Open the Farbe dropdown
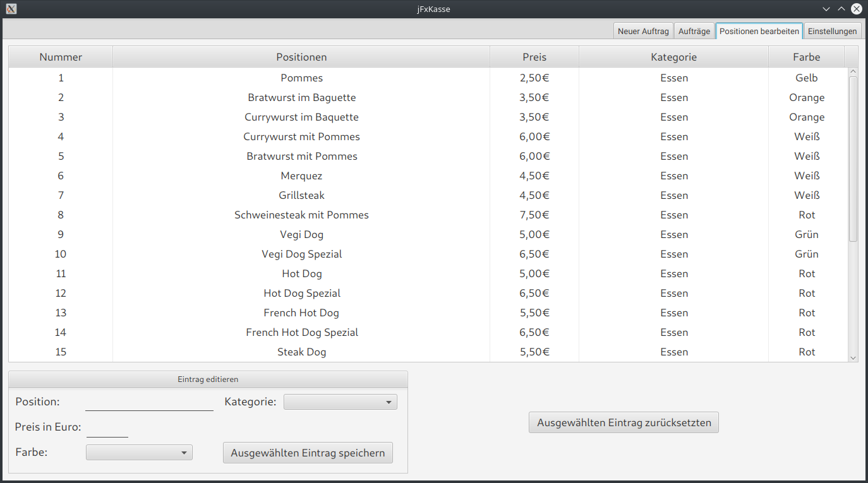This screenshot has width=868, height=483. point(139,453)
